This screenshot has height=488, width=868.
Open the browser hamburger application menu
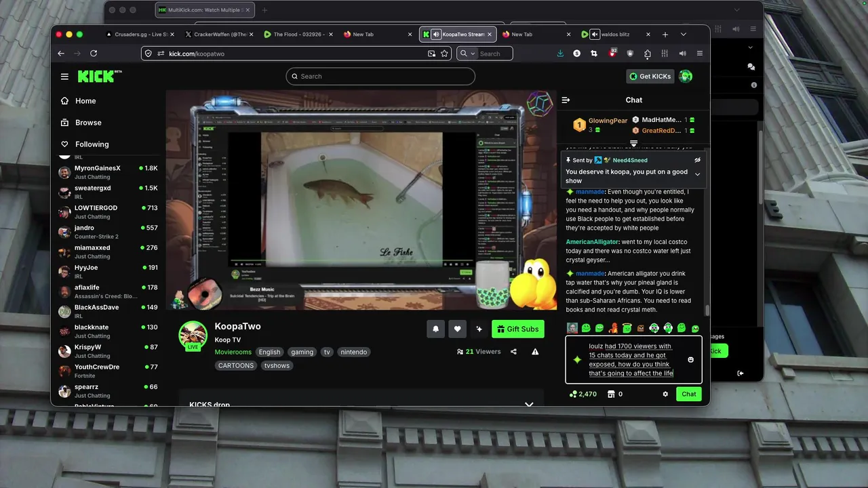[x=700, y=54]
